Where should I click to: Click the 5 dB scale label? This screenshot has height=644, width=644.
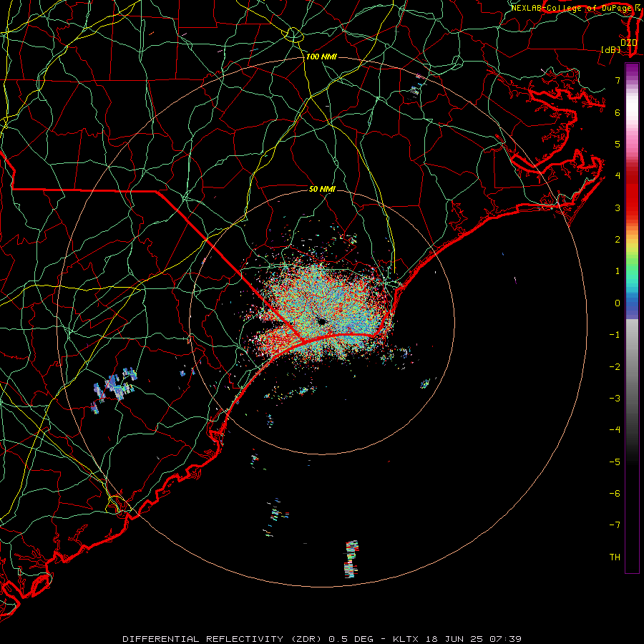[x=618, y=144]
